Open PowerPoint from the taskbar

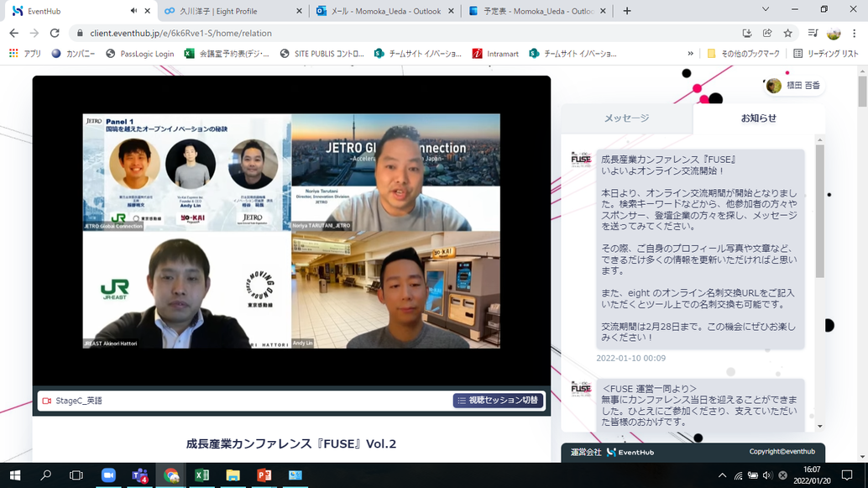(x=264, y=475)
